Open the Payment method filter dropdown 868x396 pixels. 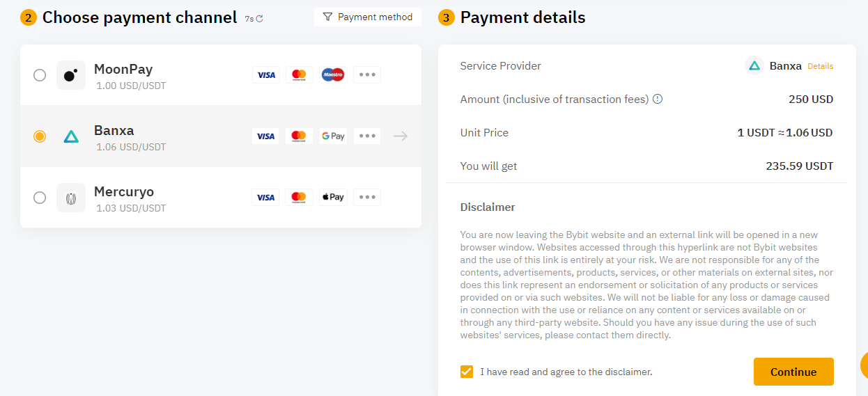coord(368,17)
